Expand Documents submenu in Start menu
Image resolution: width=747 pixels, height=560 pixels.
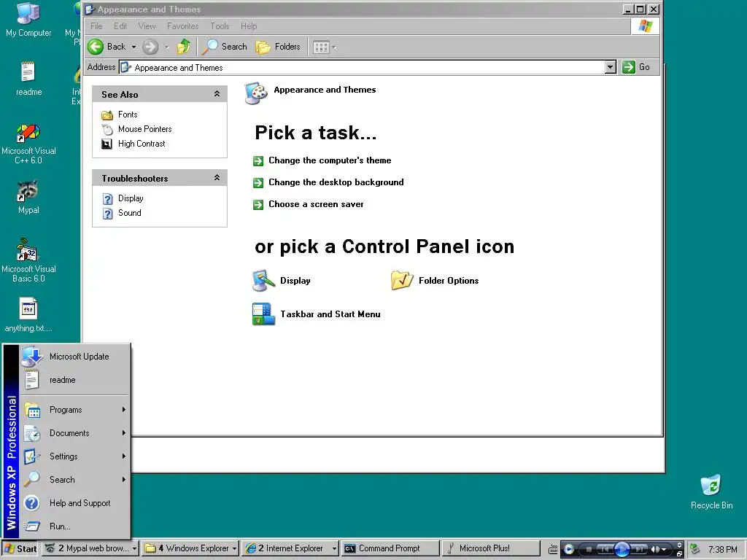(74, 433)
